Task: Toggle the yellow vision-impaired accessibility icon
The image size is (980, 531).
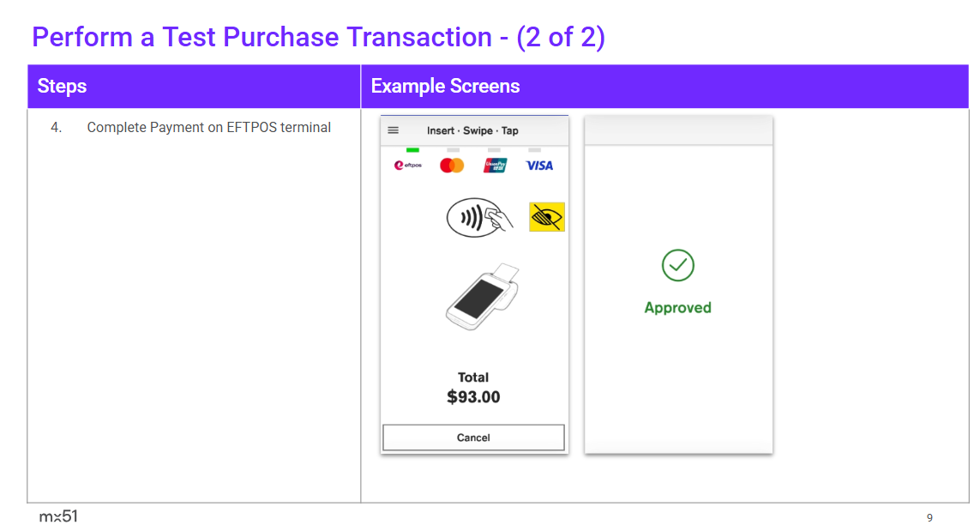Action: coord(546,218)
